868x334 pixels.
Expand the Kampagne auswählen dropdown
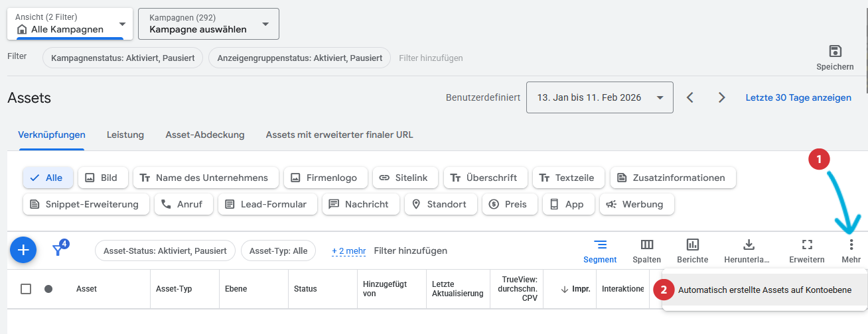(x=208, y=24)
